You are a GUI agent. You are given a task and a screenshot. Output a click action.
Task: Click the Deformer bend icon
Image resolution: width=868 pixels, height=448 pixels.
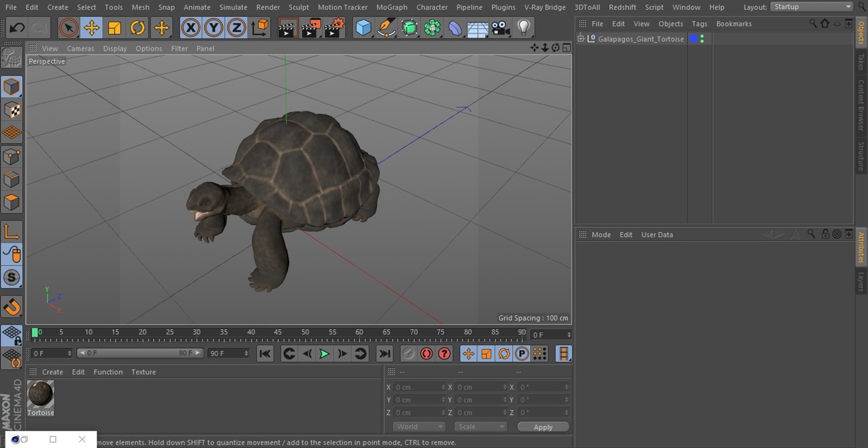455,28
